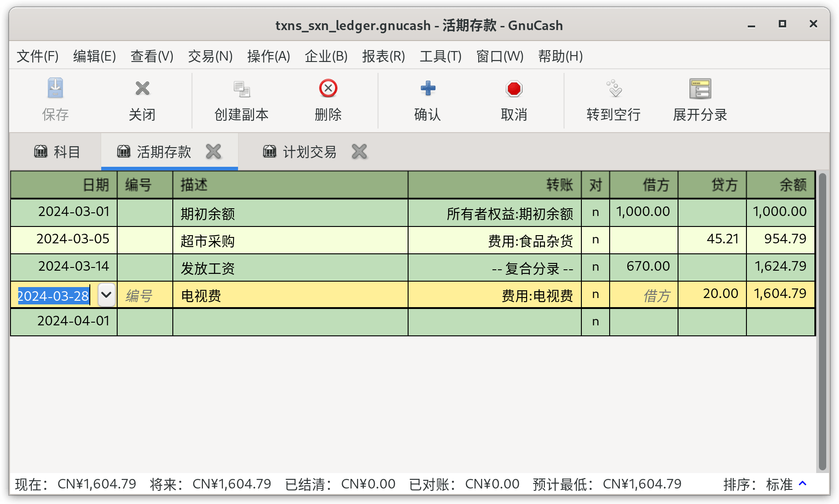The height and width of the screenshot is (504, 839).
Task: Click the Close (关闭) toolbar icon
Action: click(x=142, y=88)
